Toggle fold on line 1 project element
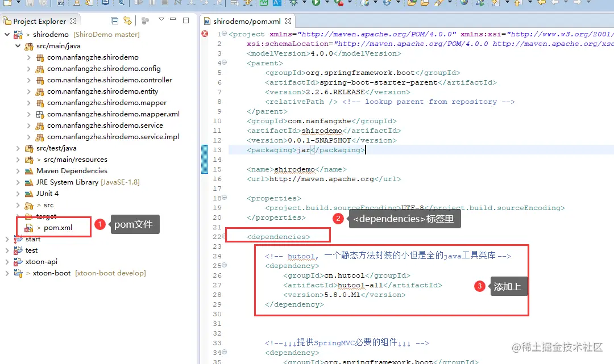The width and height of the screenshot is (614, 364). click(x=225, y=34)
